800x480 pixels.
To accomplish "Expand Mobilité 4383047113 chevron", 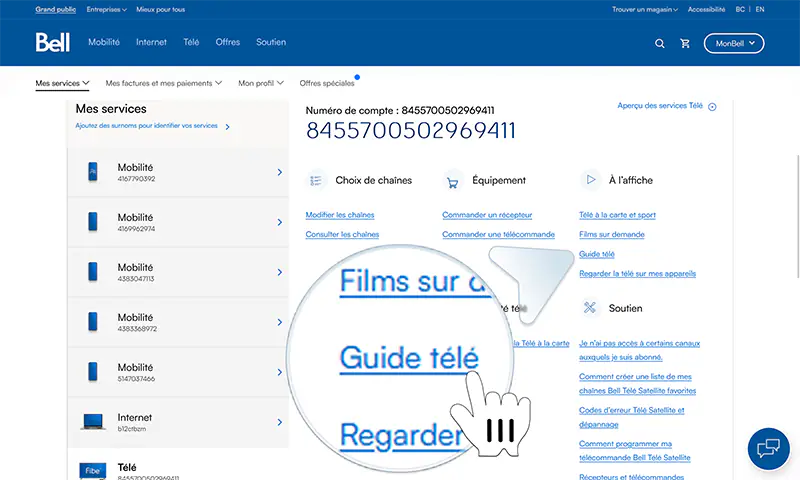I will coord(280,272).
